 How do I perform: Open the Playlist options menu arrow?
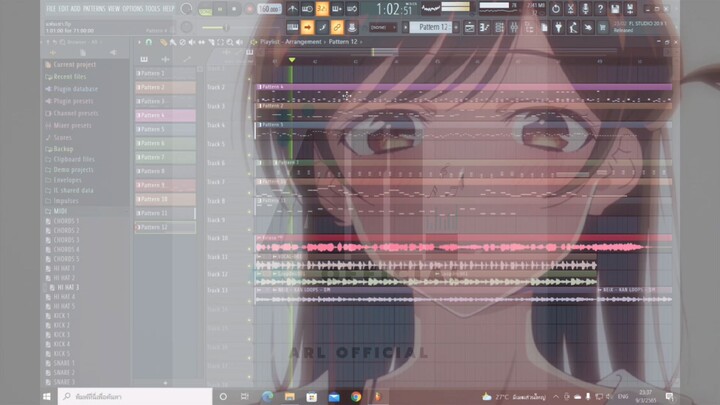tap(139, 42)
